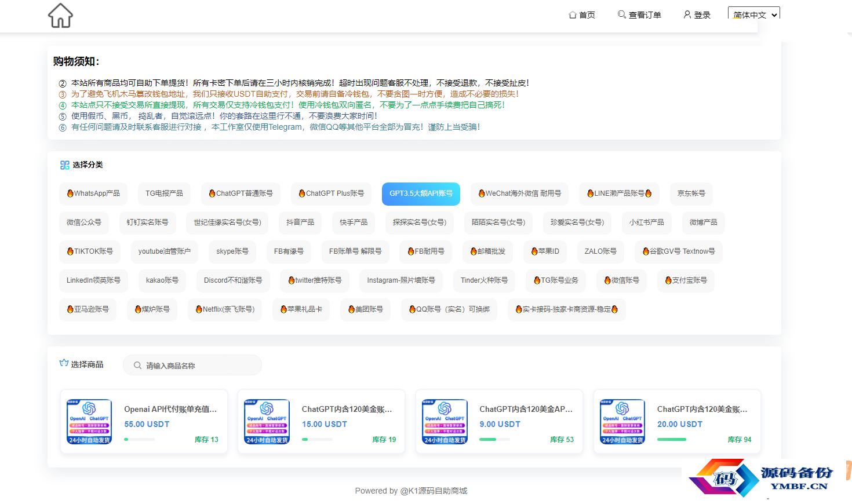The image size is (852, 504).
Task: Filter by Netflix(奈飞账号) category
Action: click(x=225, y=309)
